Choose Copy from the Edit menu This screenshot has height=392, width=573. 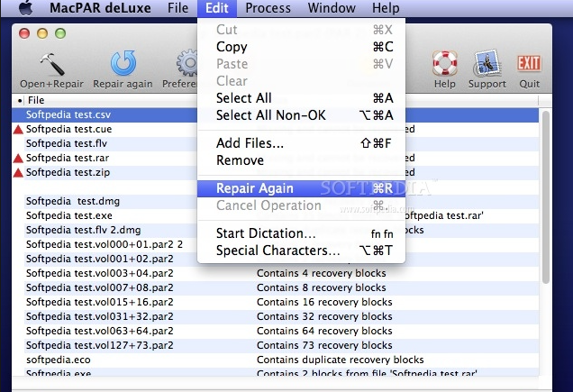(301, 47)
